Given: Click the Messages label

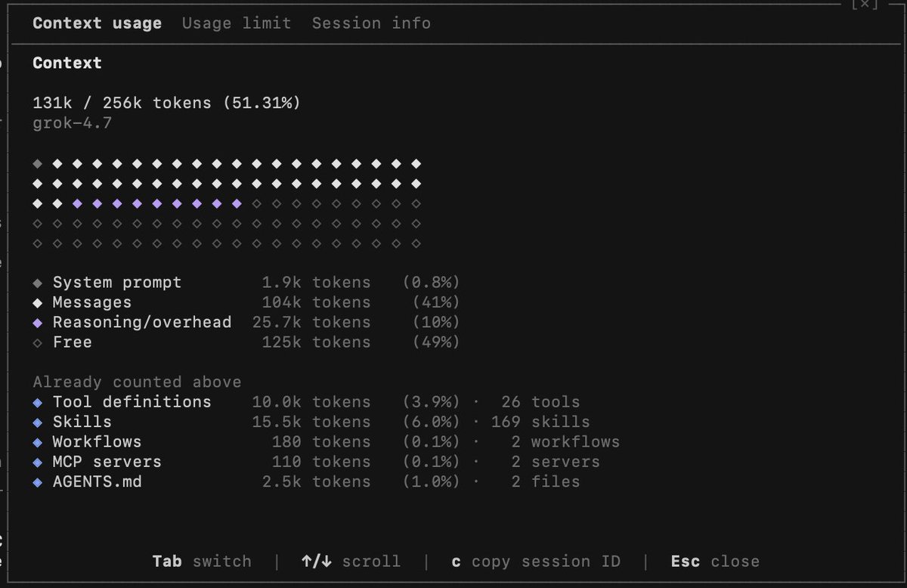Looking at the screenshot, I should pos(92,302).
